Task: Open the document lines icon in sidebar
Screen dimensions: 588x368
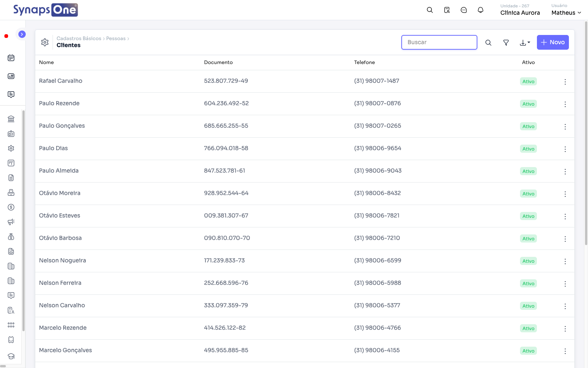Action: pyautogui.click(x=11, y=178)
